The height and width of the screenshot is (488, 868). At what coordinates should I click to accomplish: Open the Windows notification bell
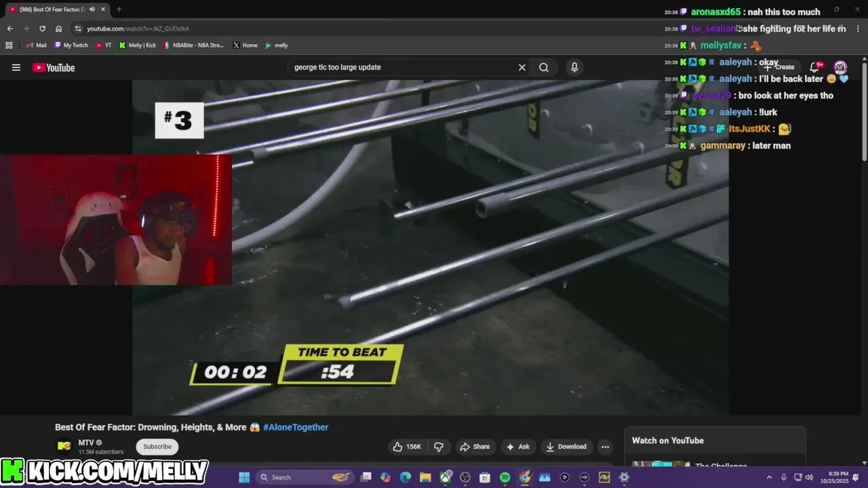coord(856,477)
